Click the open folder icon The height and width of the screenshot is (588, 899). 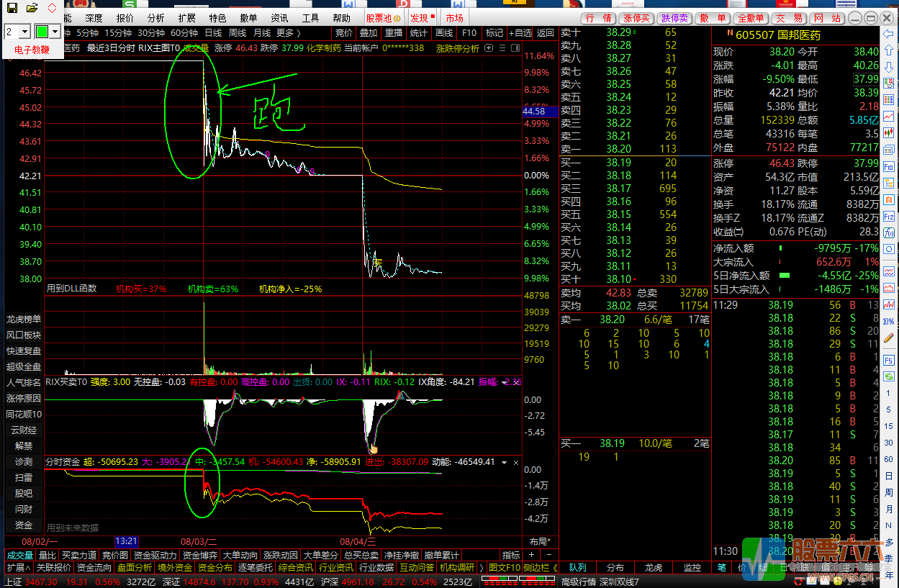coord(32,8)
